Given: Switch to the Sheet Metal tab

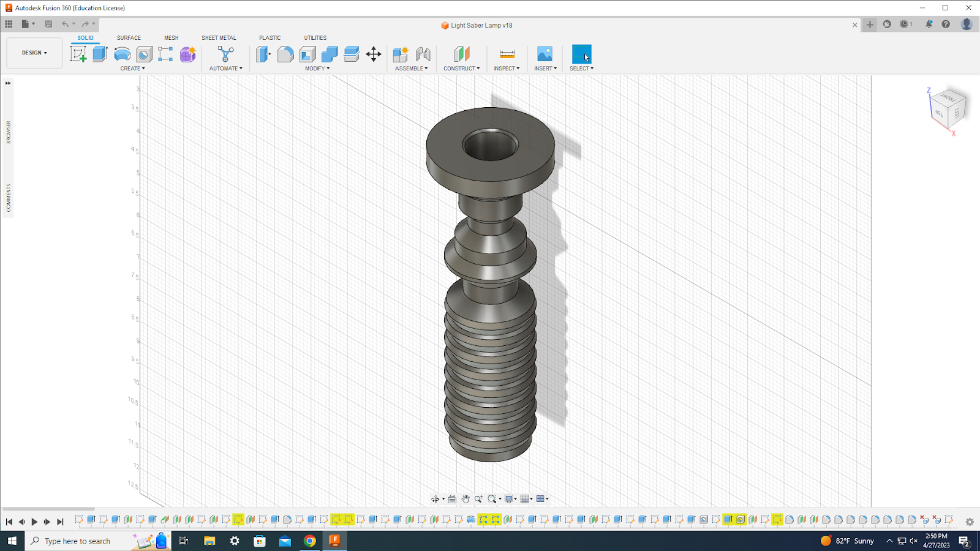Looking at the screenshot, I should click(x=219, y=38).
